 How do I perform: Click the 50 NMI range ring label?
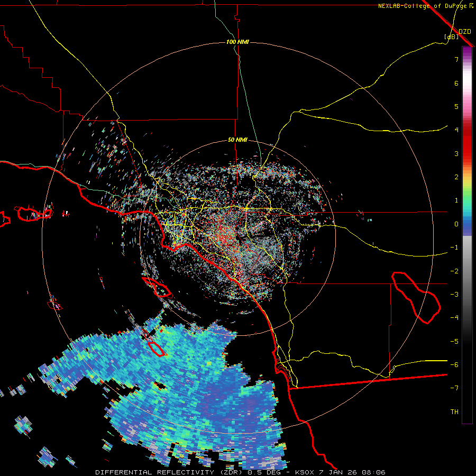(237, 140)
